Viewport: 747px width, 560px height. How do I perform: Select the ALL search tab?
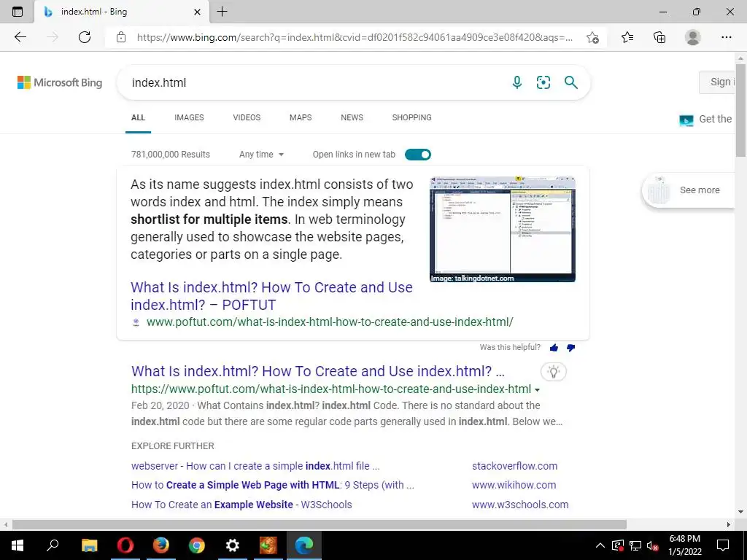pos(138,117)
